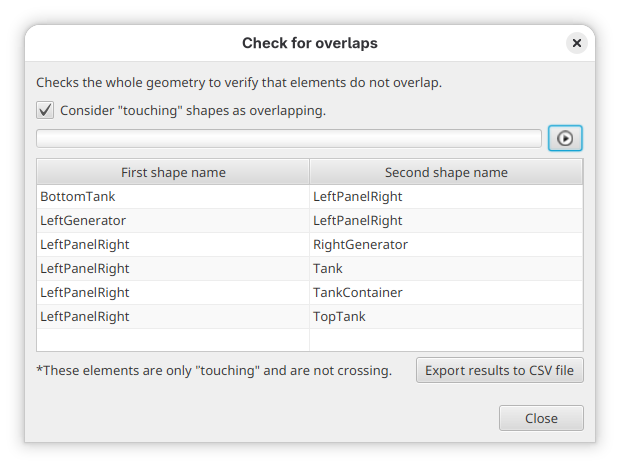Sort by 'First shape name' column header
Viewport: 620px width, 467px height.
(x=173, y=172)
